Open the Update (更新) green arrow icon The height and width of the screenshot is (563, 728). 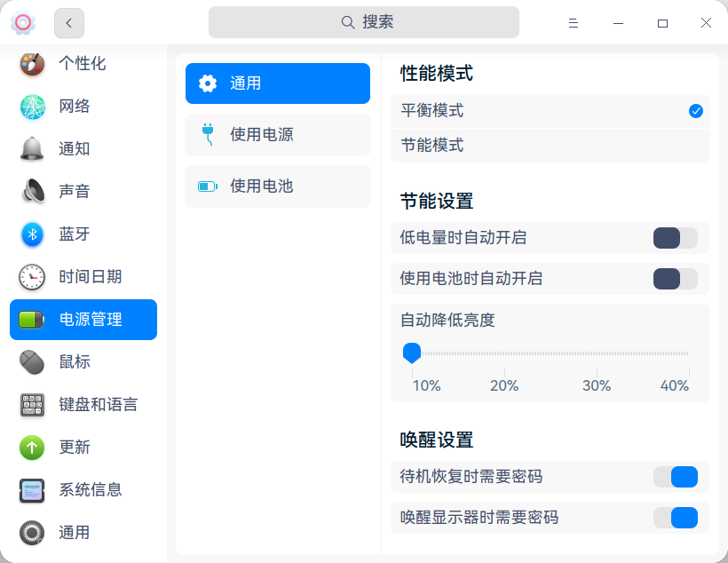(x=33, y=448)
